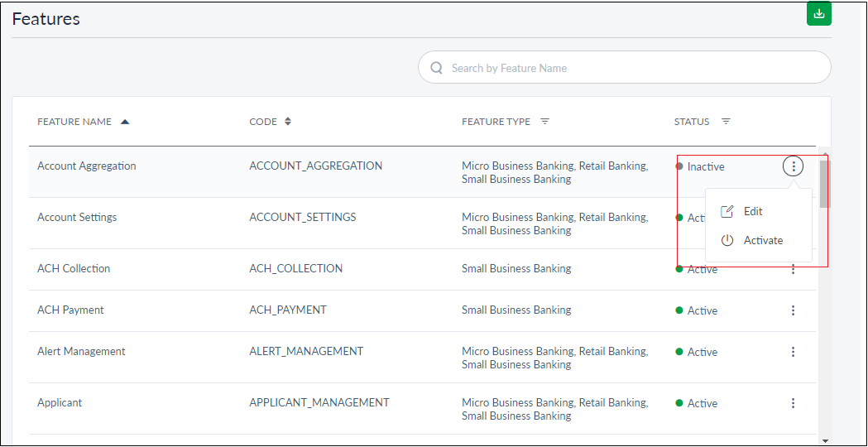This screenshot has height=447, width=868.
Task: Open the Account Aggregation three-dot menu
Action: tap(793, 166)
